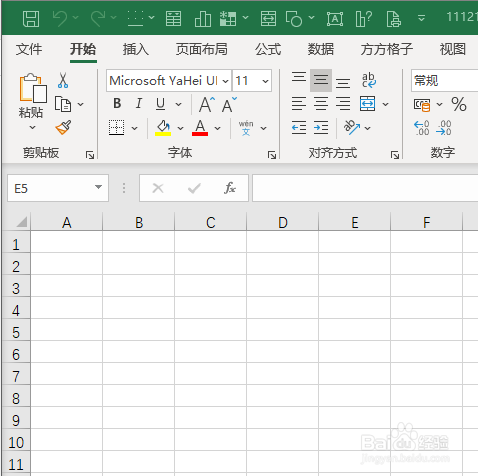Click the Increase Decimal icon

[x=422, y=128]
